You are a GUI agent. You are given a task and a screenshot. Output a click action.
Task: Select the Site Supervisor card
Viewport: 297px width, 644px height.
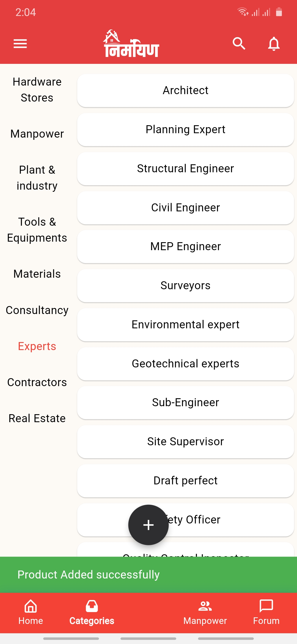[x=186, y=442]
